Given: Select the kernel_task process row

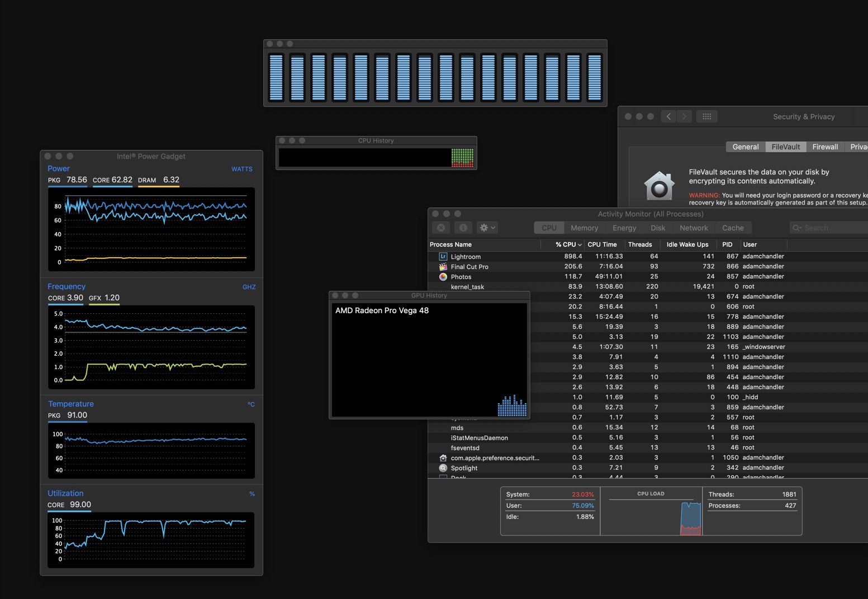Looking at the screenshot, I should point(648,287).
